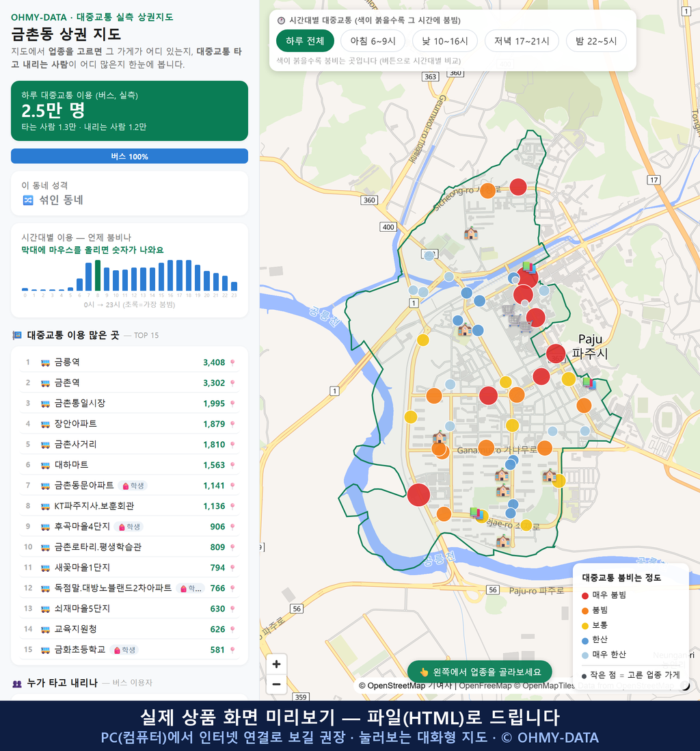Click the map pin icon for 후곡마을4단지
Image resolution: width=700 pixels, height=751 pixels.
tap(232, 527)
